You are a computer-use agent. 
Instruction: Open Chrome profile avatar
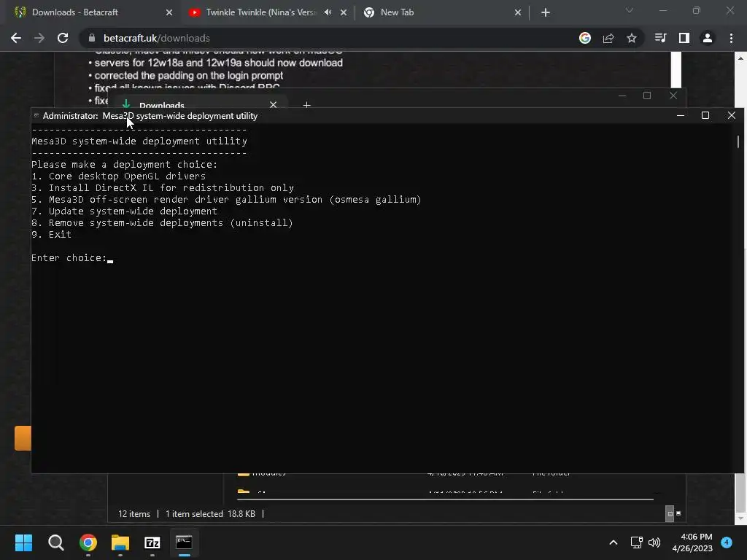[x=708, y=38]
